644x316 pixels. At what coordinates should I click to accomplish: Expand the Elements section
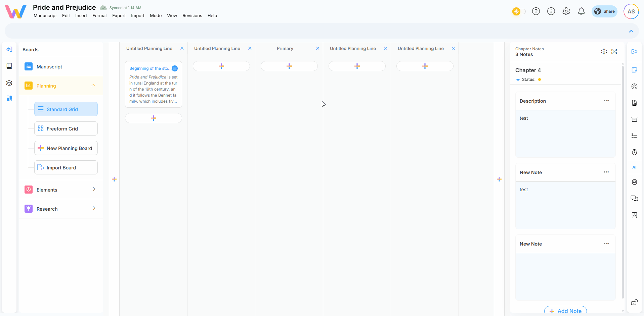(94, 190)
